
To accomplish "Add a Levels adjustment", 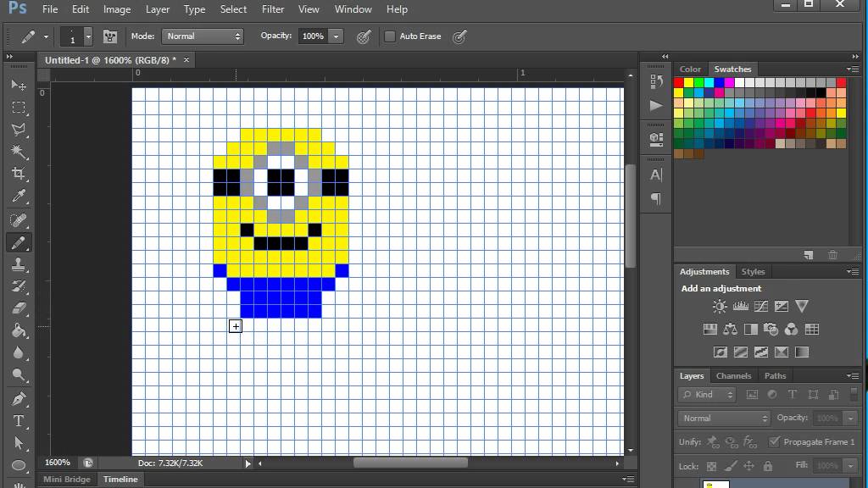I will (x=741, y=307).
